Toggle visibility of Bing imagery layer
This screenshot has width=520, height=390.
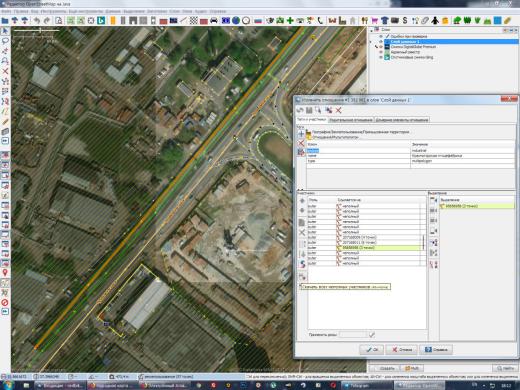(381, 57)
